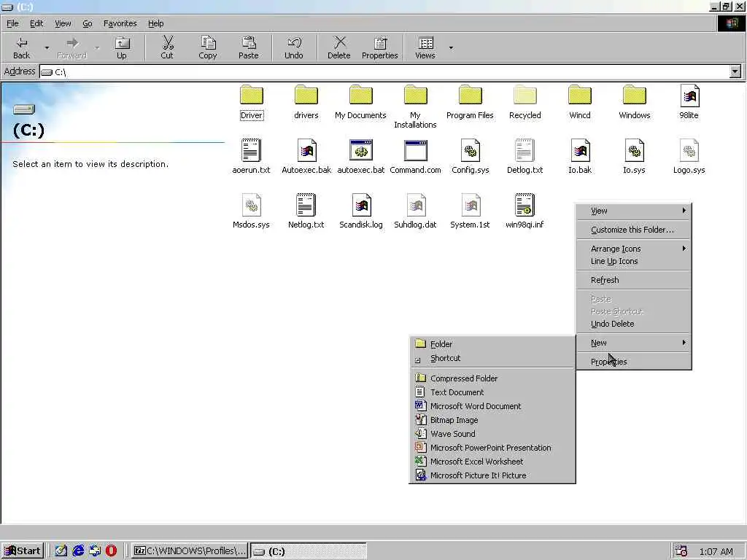Image resolution: width=747 pixels, height=560 pixels.
Task: Open the Help menu
Action: [156, 23]
